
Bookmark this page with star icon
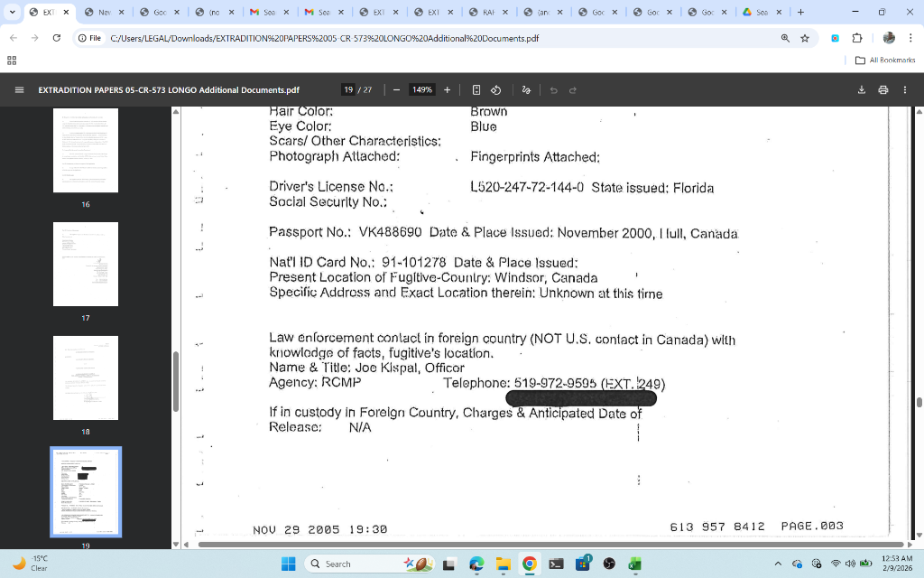[x=805, y=39]
